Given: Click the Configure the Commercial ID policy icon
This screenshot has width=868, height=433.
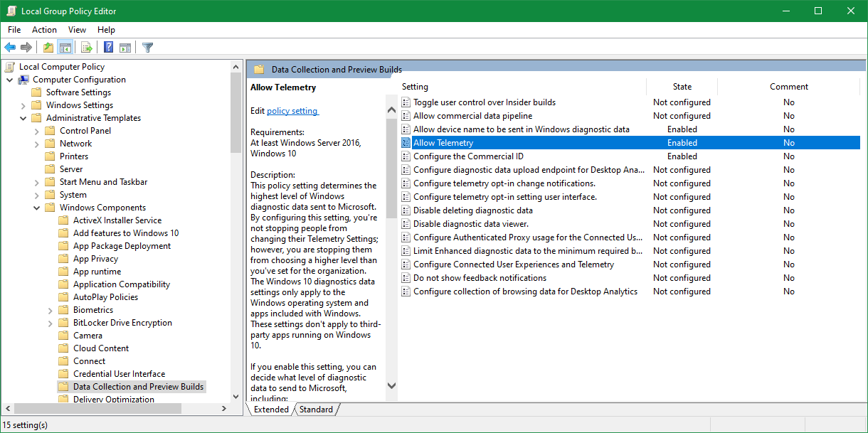Looking at the screenshot, I should 406,156.
